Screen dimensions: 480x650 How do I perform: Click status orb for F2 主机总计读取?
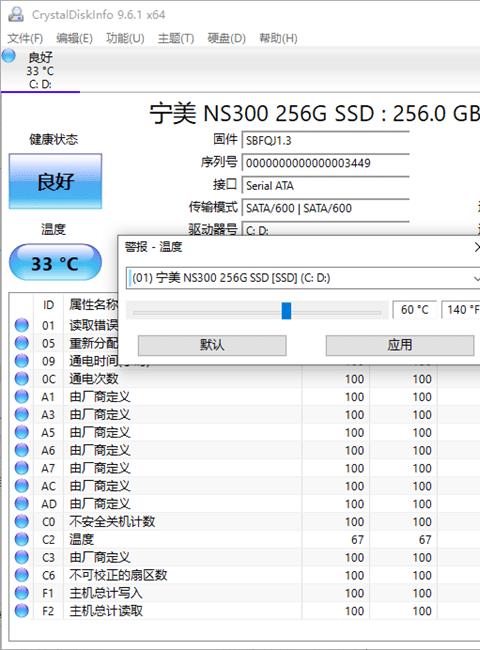click(22, 610)
